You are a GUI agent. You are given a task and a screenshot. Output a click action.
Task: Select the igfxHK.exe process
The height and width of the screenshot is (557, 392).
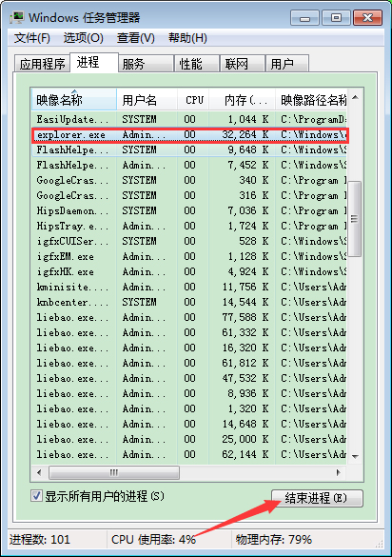(x=189, y=271)
